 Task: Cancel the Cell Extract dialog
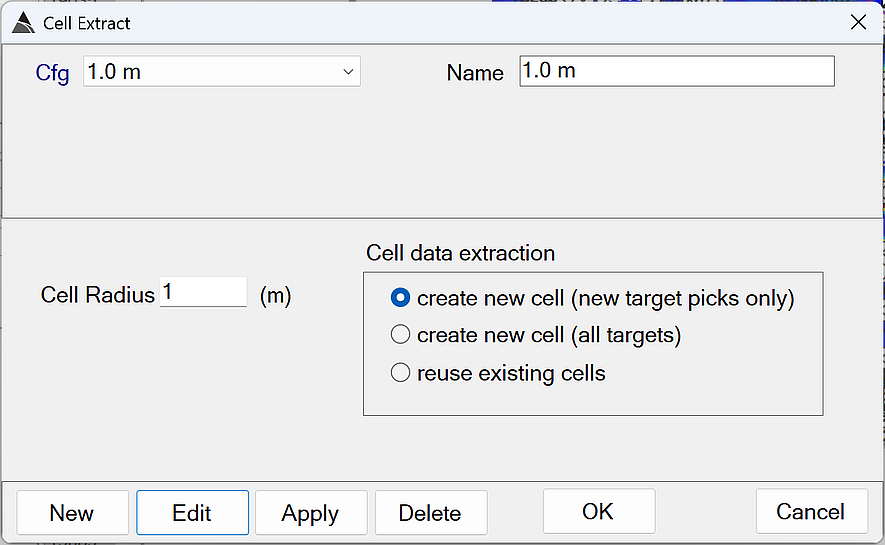click(x=811, y=512)
